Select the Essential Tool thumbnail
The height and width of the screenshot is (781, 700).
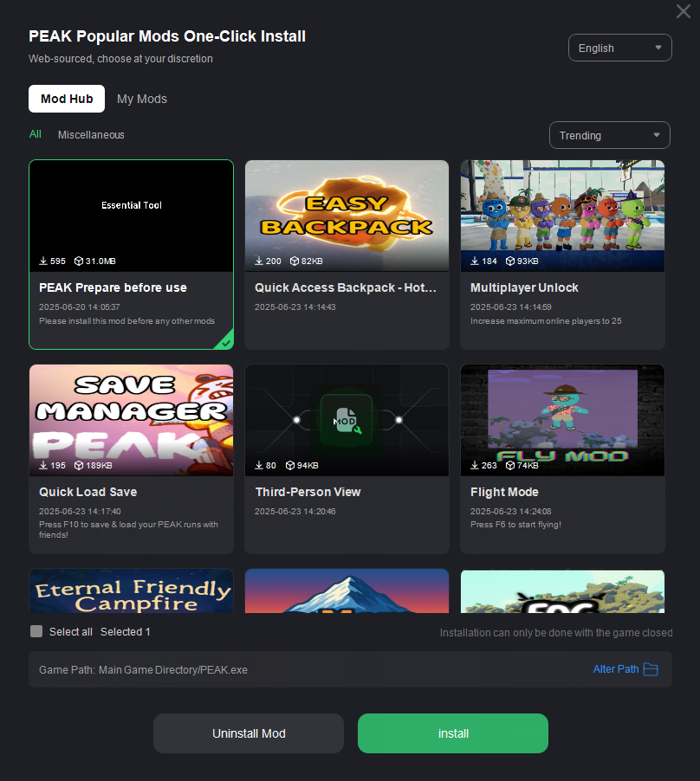[132, 216]
